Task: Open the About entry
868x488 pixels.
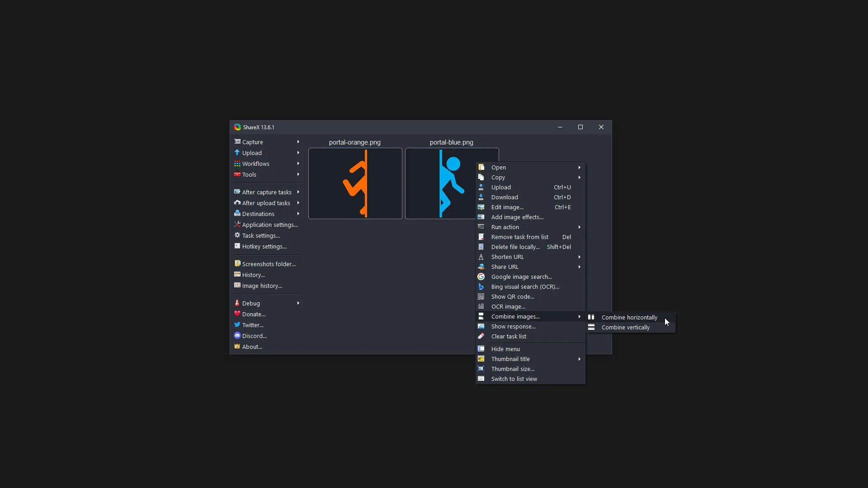Action: tap(267, 347)
